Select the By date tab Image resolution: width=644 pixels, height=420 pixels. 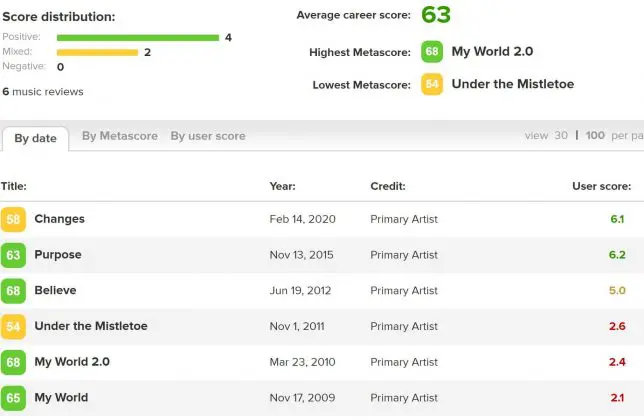(35, 138)
